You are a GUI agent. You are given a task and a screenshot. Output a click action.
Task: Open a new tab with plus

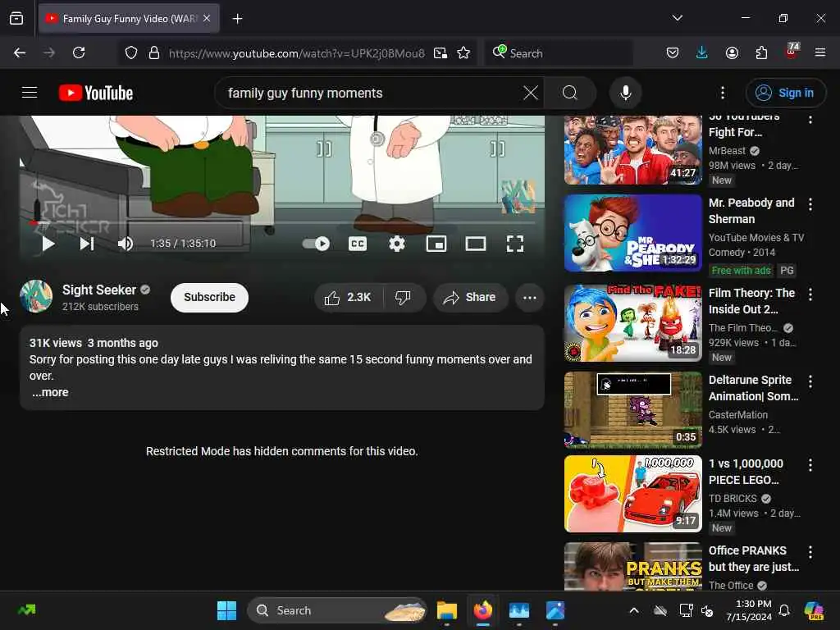point(237,19)
